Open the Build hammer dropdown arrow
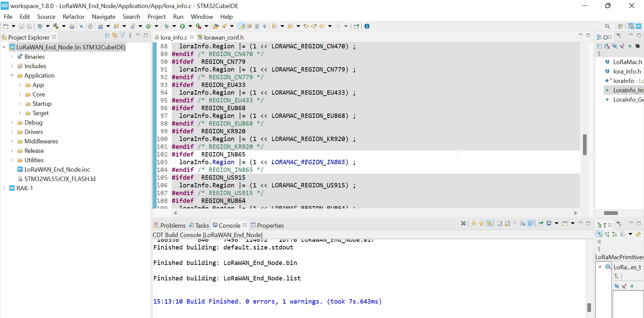Viewport: 644px width, 318px height. [64, 26]
